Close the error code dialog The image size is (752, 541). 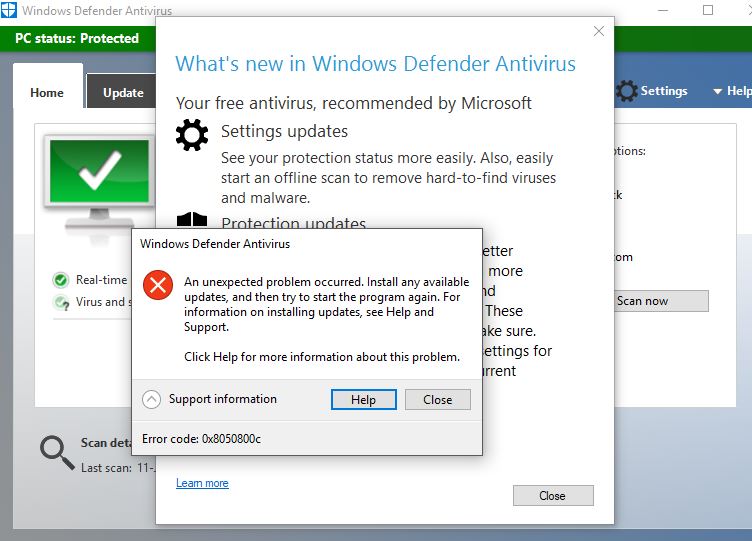click(x=437, y=400)
